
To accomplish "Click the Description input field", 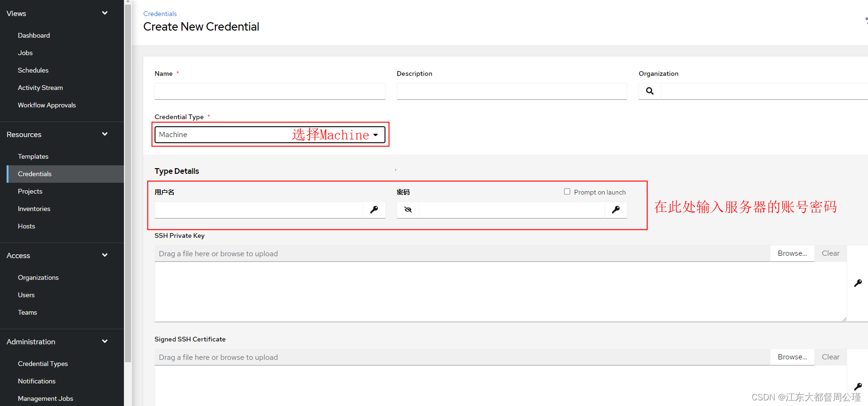I will click(x=512, y=91).
